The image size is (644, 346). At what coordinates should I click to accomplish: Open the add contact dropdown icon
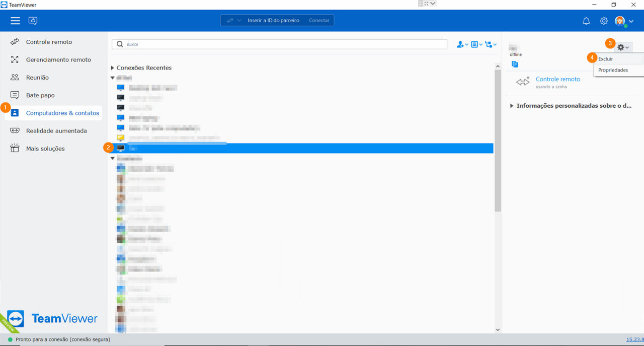pos(462,44)
